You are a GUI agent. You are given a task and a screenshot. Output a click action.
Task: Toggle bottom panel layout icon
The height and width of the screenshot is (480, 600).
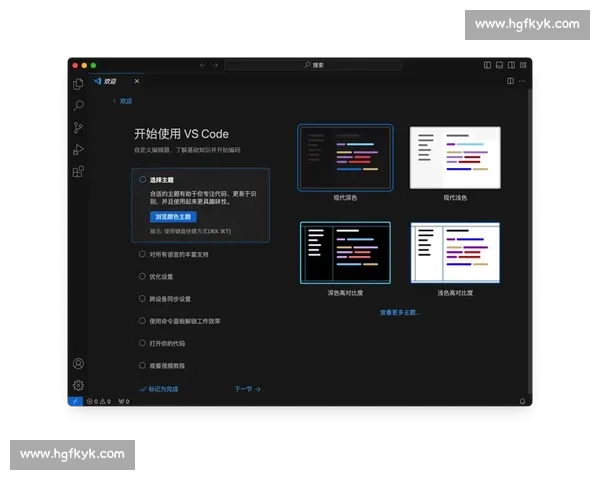pos(499,65)
